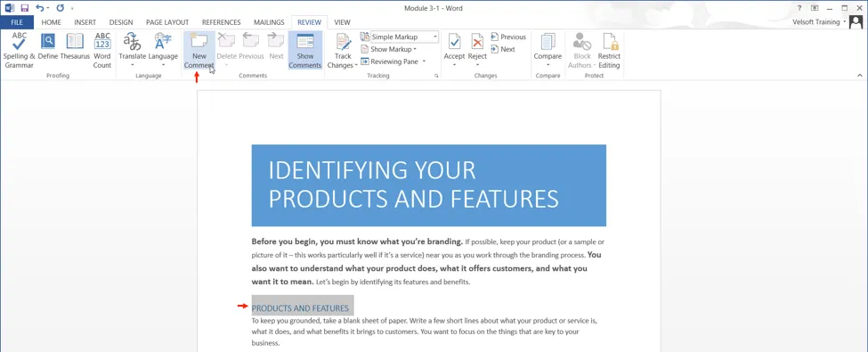Click the IDENTIFYING YOUR PRODUCTS title banner
868x352 pixels.
428,185
